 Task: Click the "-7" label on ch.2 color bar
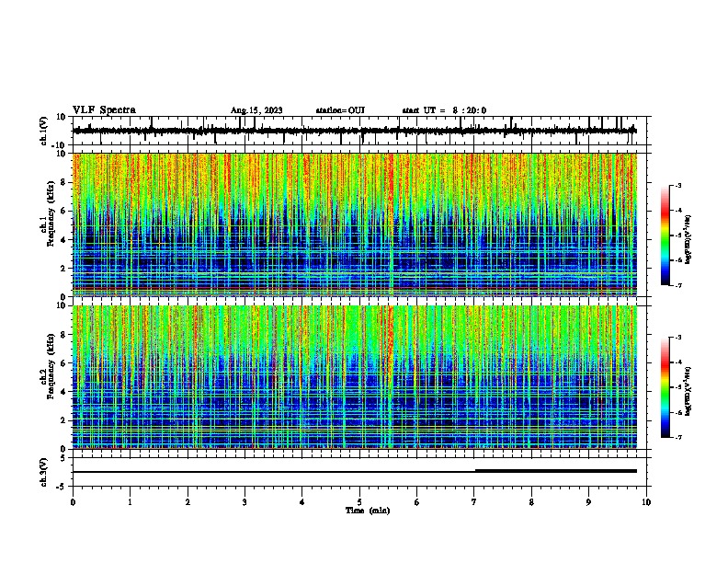[x=677, y=437]
